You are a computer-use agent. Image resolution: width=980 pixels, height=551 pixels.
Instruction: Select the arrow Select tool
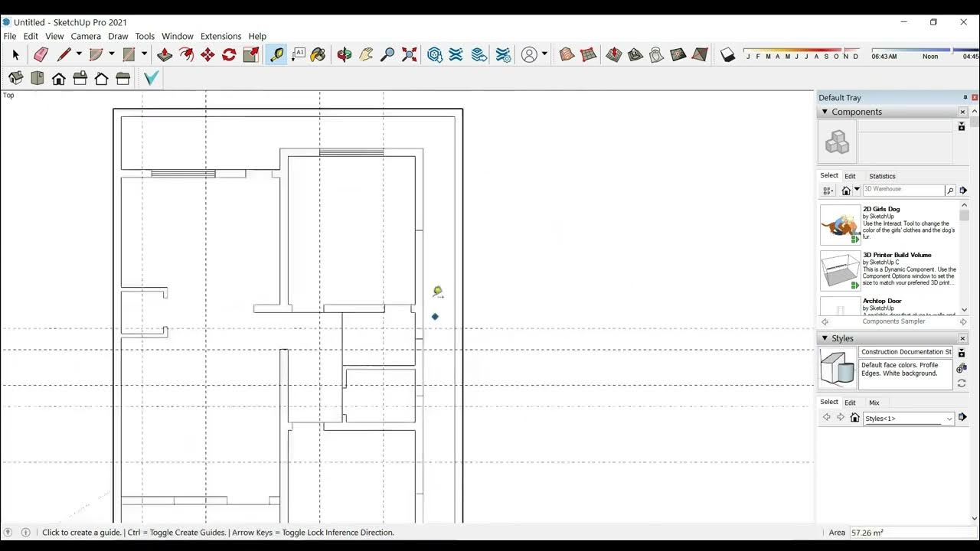pyautogui.click(x=15, y=54)
